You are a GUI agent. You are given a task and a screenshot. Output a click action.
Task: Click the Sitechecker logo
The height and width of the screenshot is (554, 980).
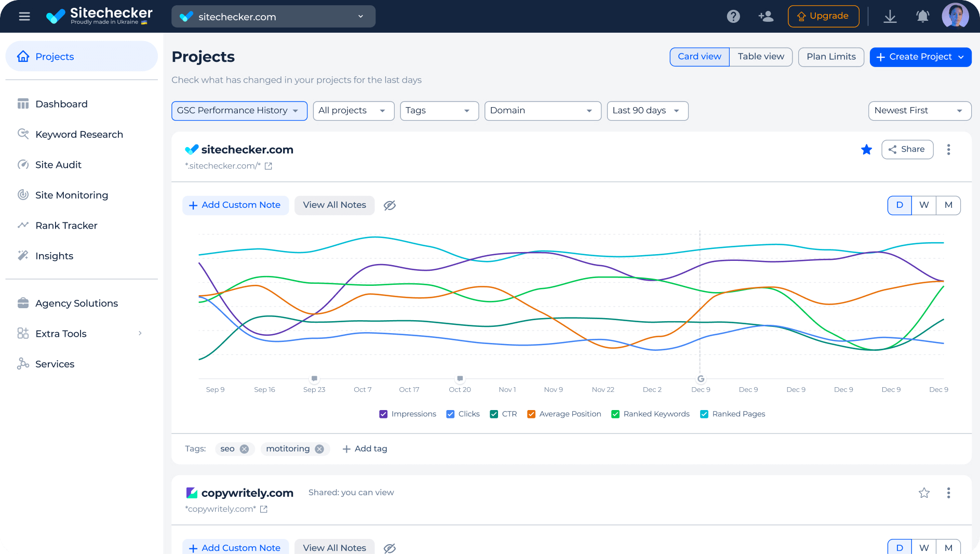tap(99, 16)
